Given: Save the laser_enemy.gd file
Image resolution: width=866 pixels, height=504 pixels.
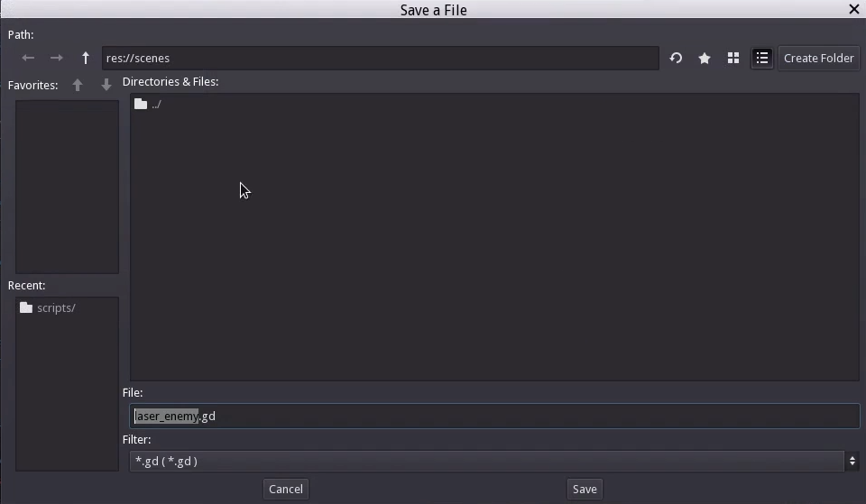Looking at the screenshot, I should 585,489.
